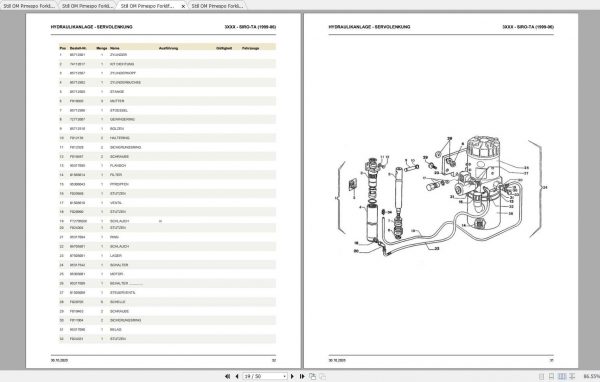Image resolution: width=600 pixels, height=382 pixels.
Task: Select the two-page view layout icon
Action: [562, 377]
